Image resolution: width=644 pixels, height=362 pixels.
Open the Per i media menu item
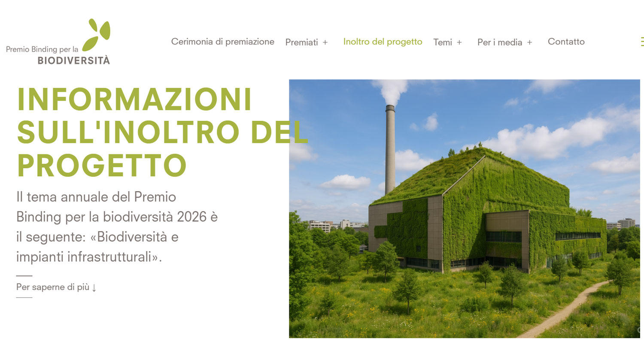click(x=500, y=42)
